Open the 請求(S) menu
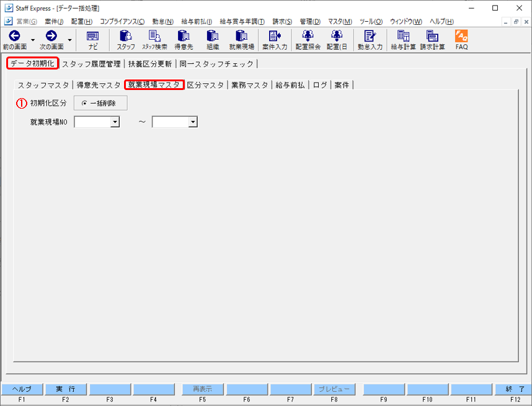532x406 pixels. pyautogui.click(x=282, y=21)
